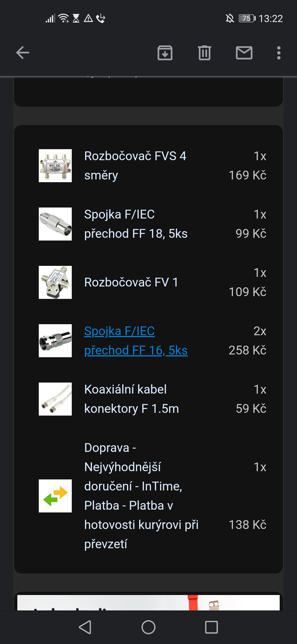Tap Rozbočovač FVS 4 směry item name

(135, 166)
